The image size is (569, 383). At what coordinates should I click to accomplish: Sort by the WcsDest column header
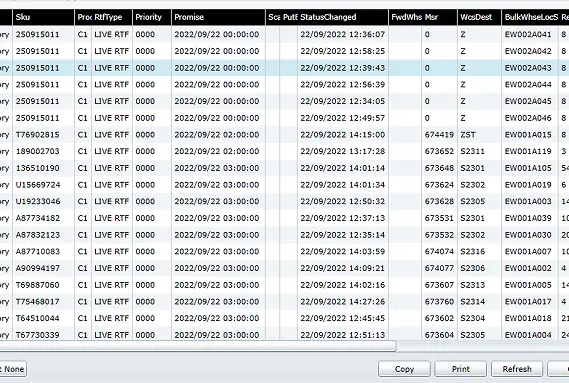click(479, 17)
